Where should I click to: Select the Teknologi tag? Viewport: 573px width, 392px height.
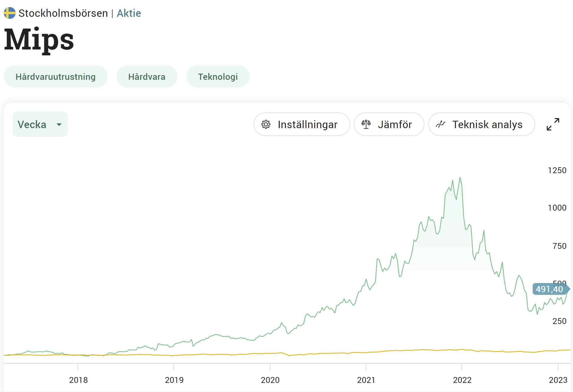pyautogui.click(x=218, y=77)
